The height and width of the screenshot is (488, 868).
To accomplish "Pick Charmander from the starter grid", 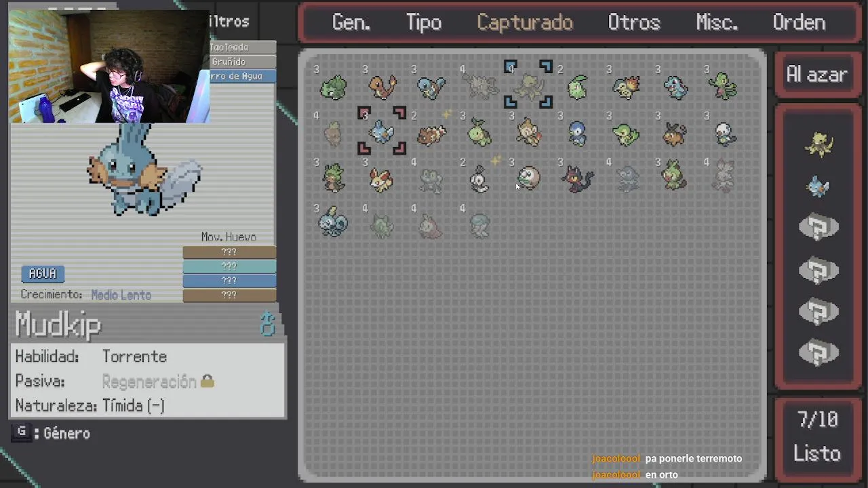I will (382, 87).
